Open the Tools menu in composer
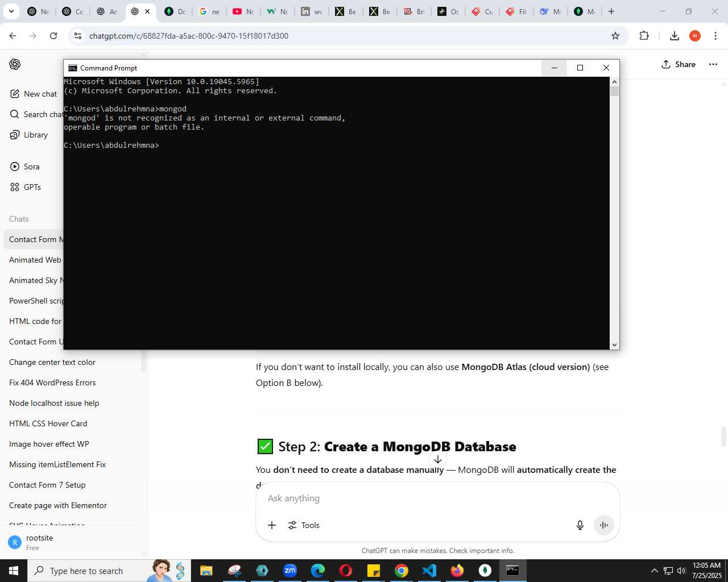This screenshot has width=728, height=582. coord(304,525)
